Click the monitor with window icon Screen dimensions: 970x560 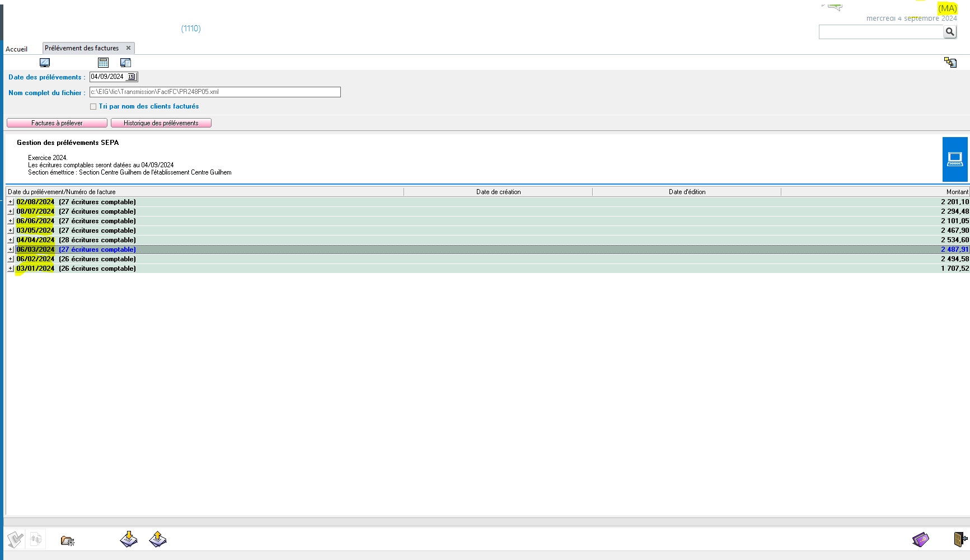coord(125,63)
